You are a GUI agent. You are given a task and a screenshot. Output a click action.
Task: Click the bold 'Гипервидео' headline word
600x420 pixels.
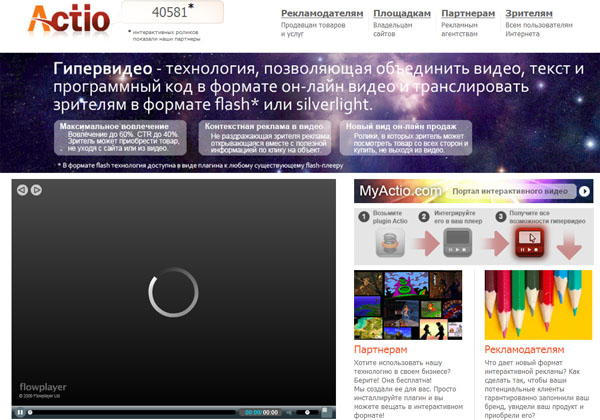click(103, 69)
